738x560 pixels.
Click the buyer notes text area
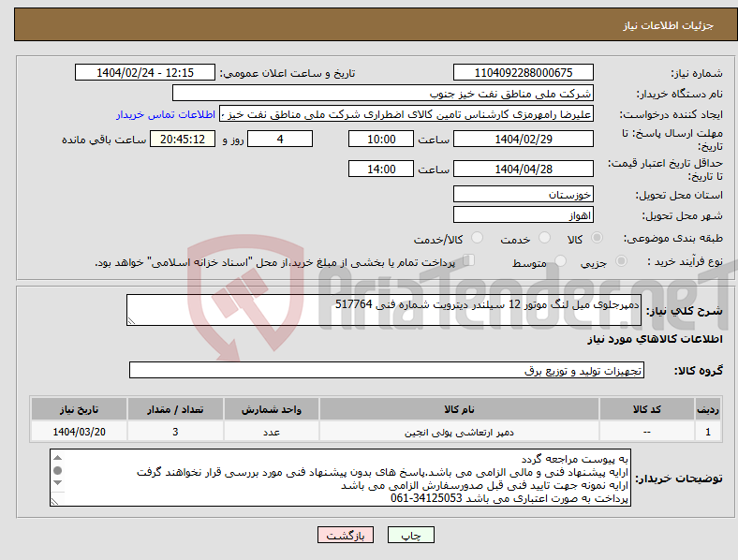point(340,478)
